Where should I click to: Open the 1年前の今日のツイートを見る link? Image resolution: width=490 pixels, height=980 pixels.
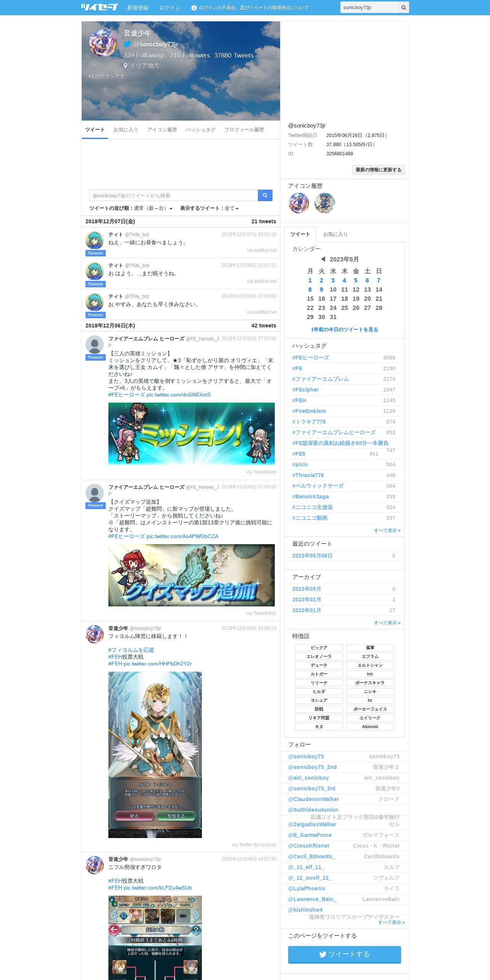344,330
